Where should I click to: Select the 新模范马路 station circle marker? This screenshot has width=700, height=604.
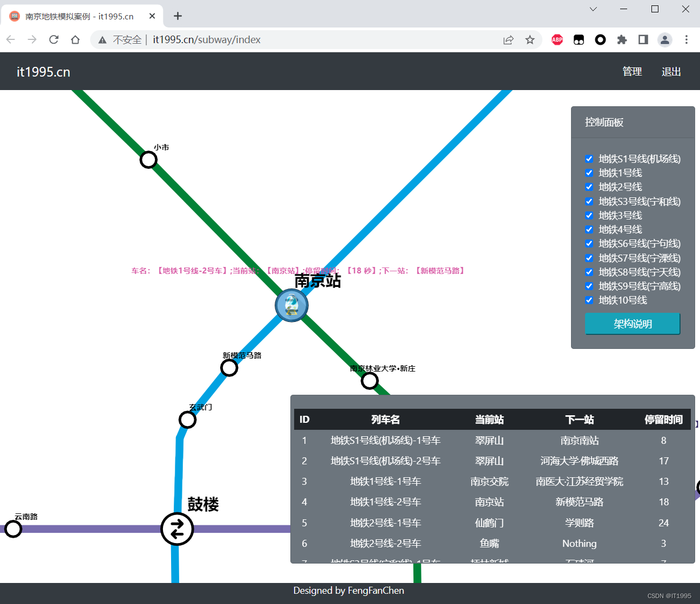click(229, 368)
